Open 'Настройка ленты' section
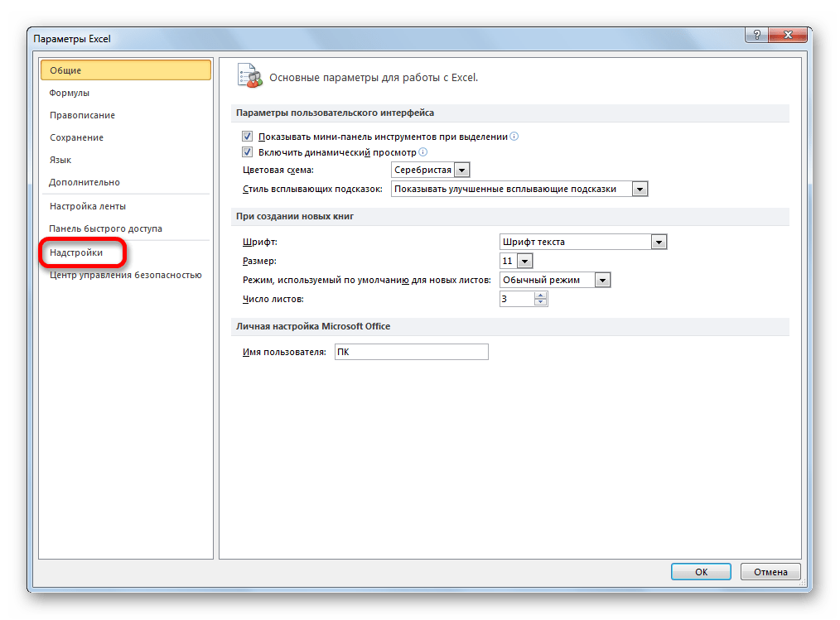Image resolution: width=840 pixels, height=620 pixels. [126, 206]
